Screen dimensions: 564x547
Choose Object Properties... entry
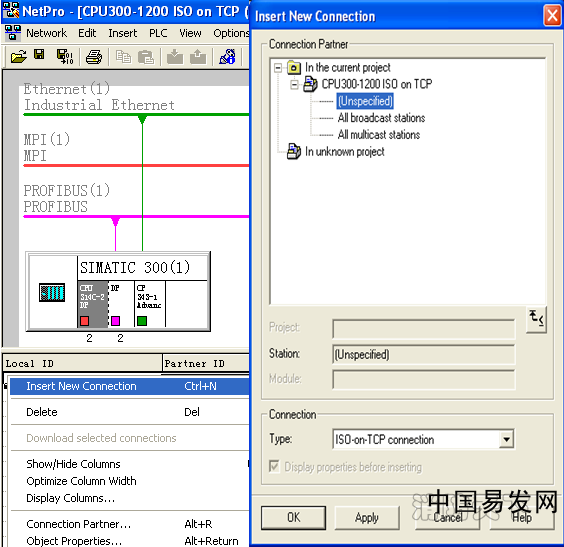tap(129, 541)
